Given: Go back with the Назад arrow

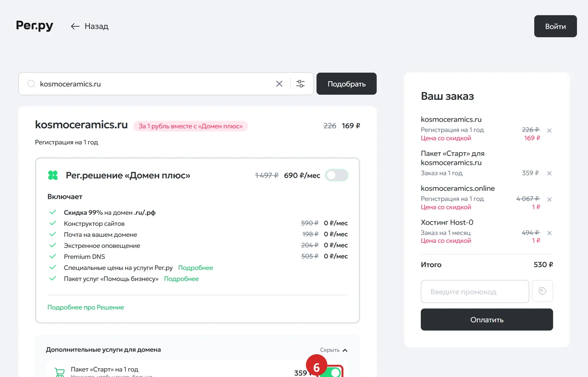Looking at the screenshot, I should (90, 26).
